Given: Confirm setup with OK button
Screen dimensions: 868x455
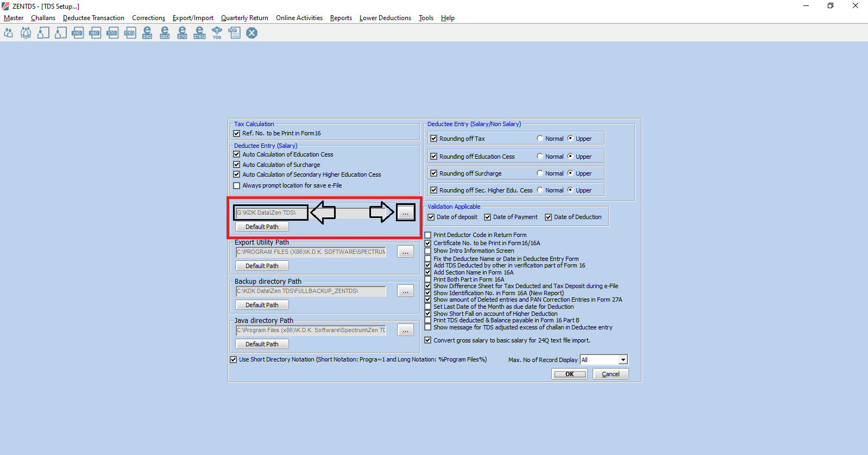Looking at the screenshot, I should (569, 374).
